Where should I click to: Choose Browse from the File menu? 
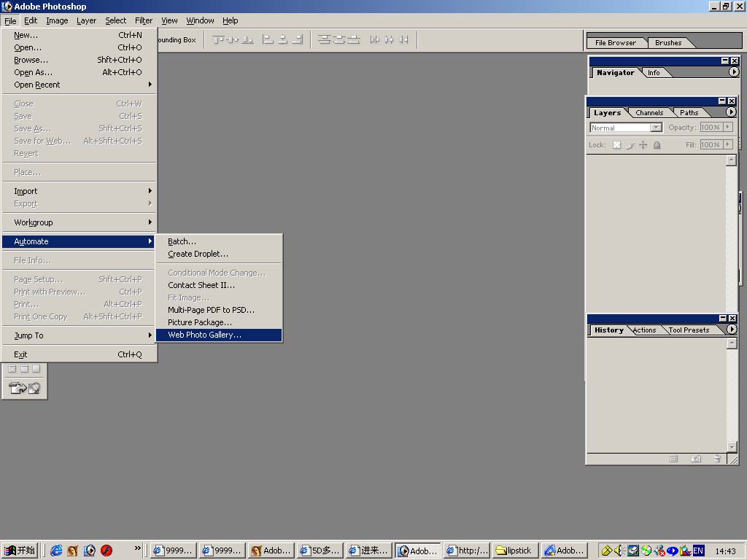(79, 60)
